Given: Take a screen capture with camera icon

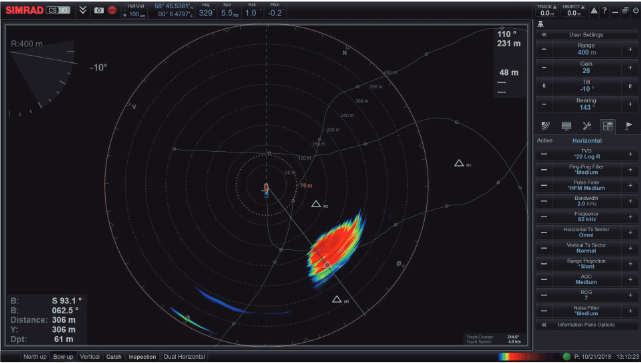Looking at the screenshot, I should pyautogui.click(x=99, y=10).
